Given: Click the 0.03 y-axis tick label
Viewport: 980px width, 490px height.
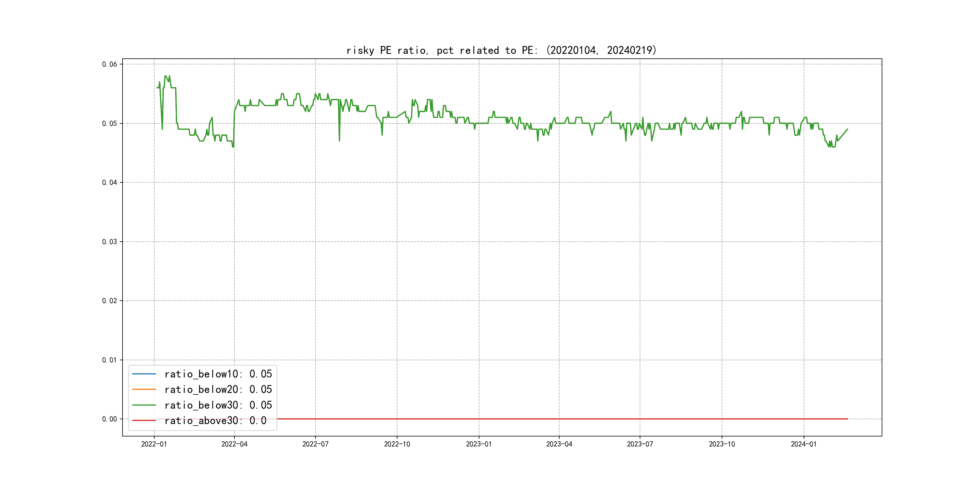Looking at the screenshot, I should [109, 242].
